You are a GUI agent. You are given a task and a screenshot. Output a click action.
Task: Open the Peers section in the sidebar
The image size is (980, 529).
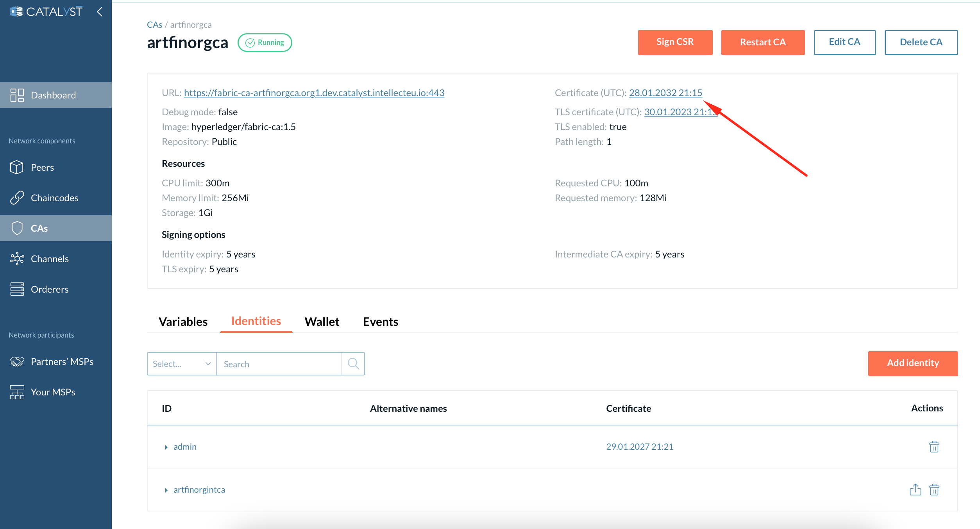[42, 167]
